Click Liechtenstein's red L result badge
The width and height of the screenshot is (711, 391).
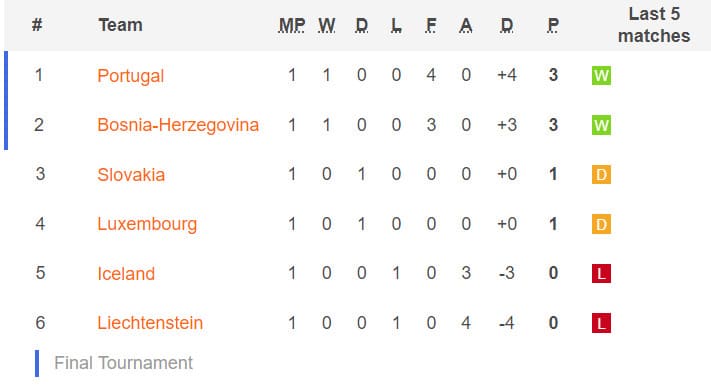601,323
